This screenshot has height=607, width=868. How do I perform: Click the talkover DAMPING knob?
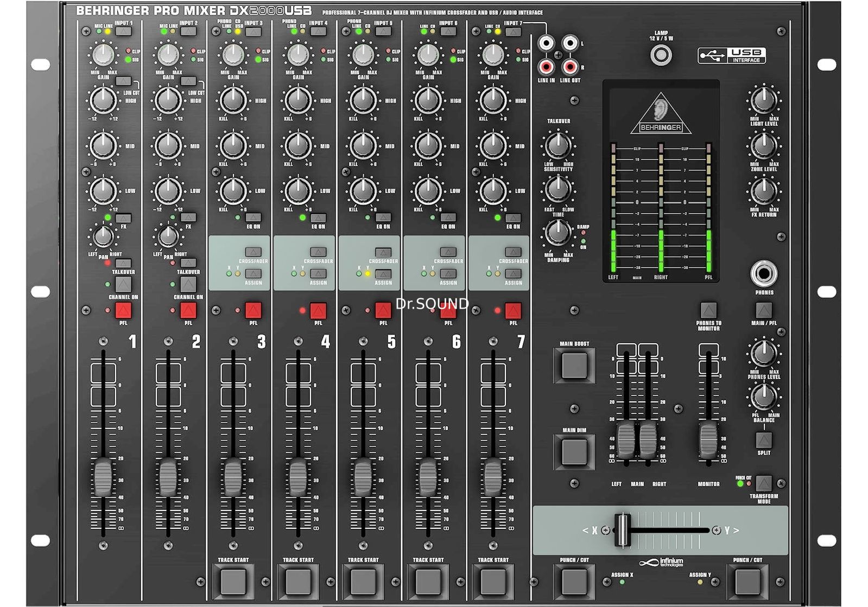coord(557,233)
